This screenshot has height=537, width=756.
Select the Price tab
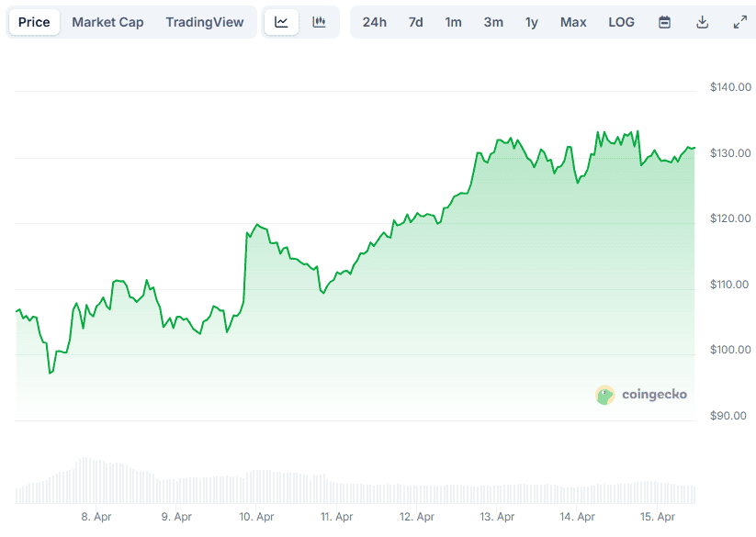coord(34,22)
